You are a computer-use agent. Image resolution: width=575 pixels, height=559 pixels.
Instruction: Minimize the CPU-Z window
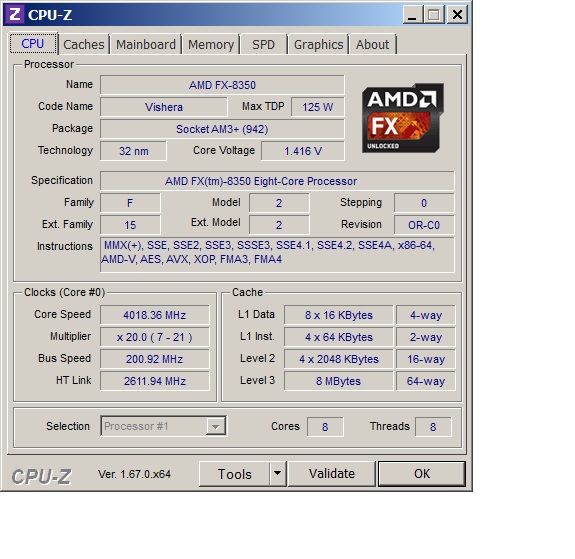point(413,15)
